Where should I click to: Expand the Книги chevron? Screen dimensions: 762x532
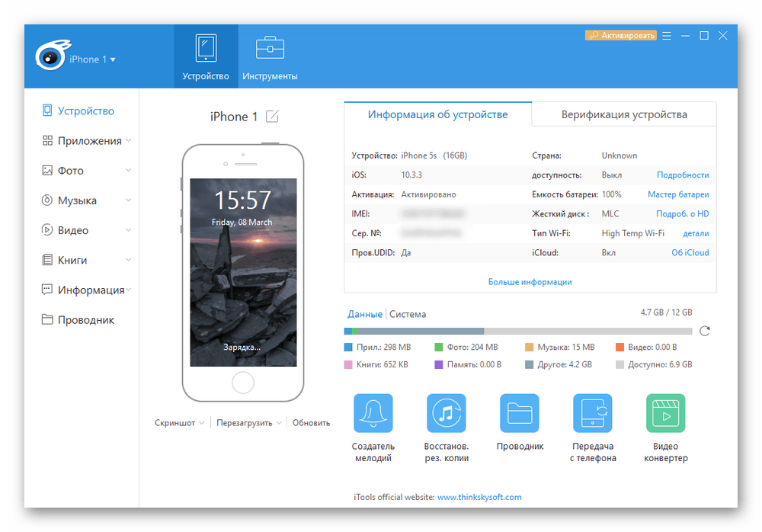pos(129,260)
